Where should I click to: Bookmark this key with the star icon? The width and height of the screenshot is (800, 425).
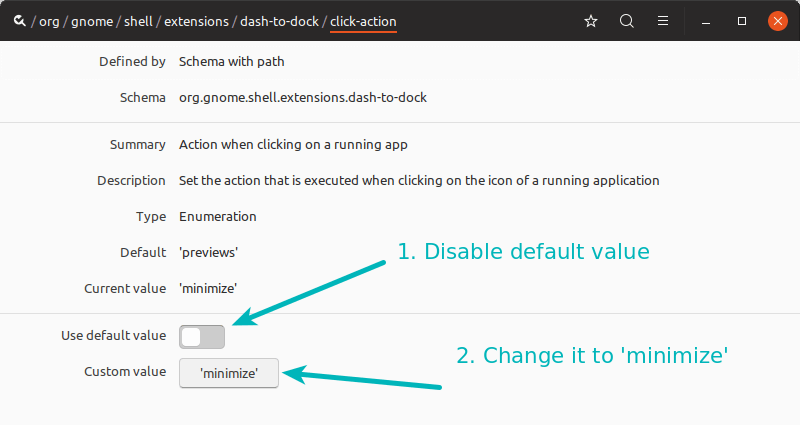coord(591,21)
